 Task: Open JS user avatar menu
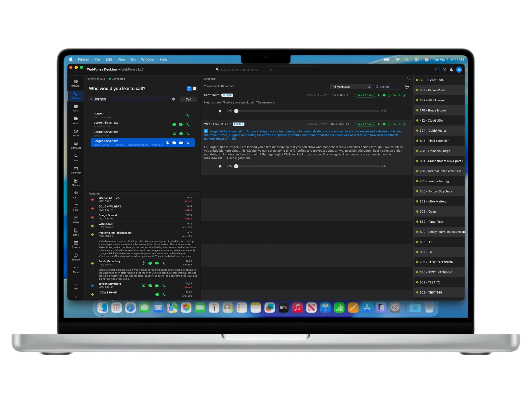(x=459, y=70)
